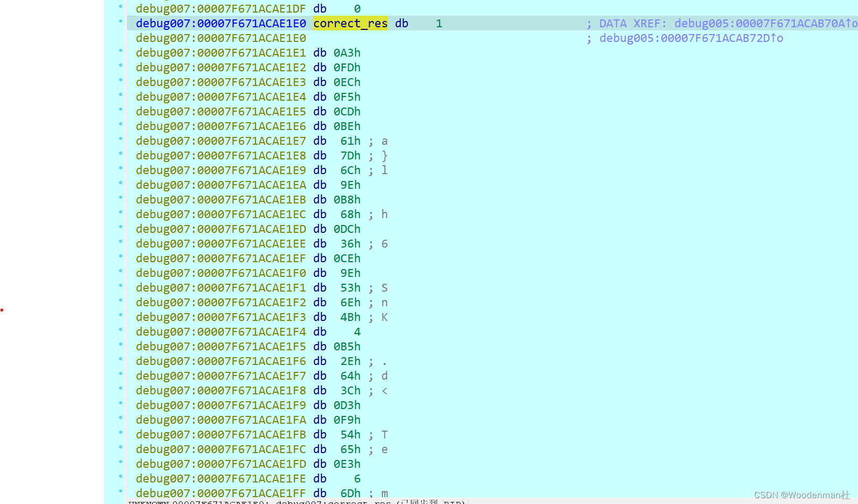Toggle breakpoint dot beside address ...ACAE1EC
Image resolution: width=858 pixels, height=504 pixels.
pos(121,212)
